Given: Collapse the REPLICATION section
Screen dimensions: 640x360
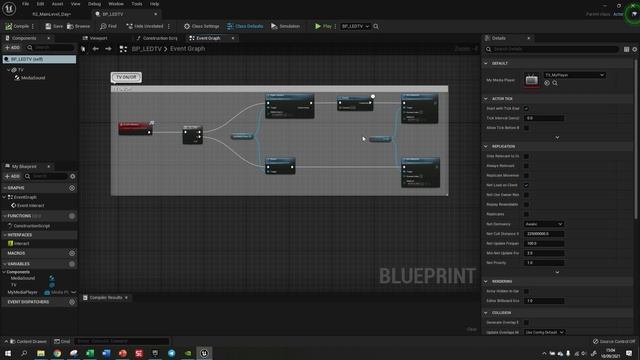Looking at the screenshot, I should [486, 147].
